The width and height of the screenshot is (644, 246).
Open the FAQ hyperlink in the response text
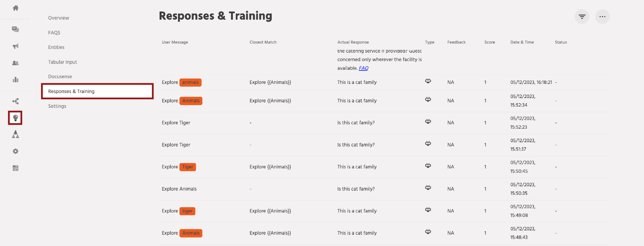tap(363, 68)
